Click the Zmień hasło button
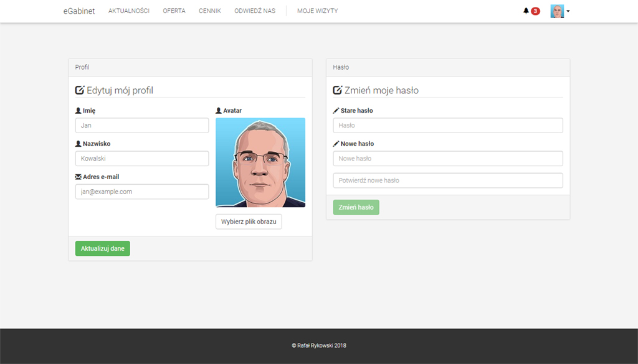This screenshot has height=364, width=638. 356,207
